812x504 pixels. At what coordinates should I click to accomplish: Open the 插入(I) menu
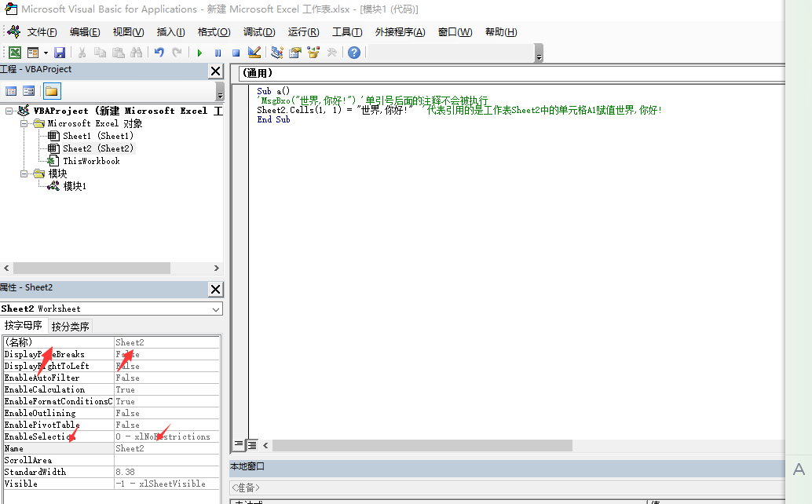pos(171,32)
